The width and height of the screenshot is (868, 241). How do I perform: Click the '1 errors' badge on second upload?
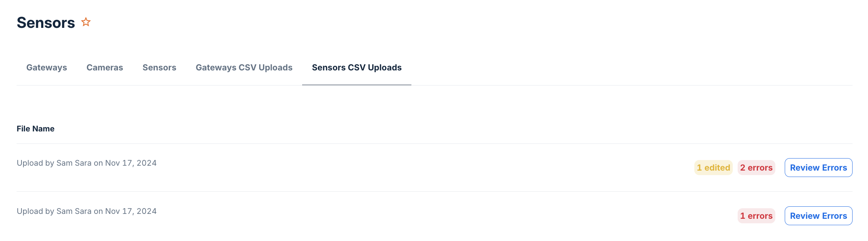tap(756, 215)
